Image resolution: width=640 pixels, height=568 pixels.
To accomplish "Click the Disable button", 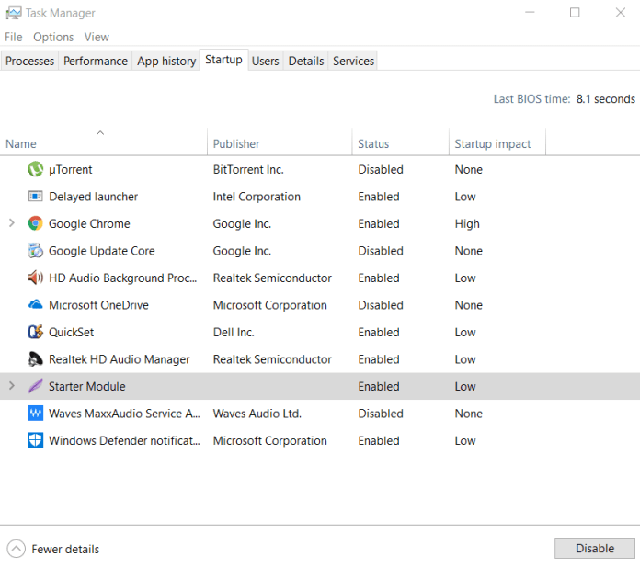I will pos(594,548).
